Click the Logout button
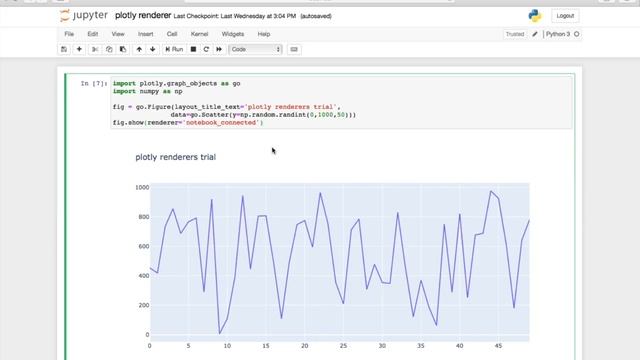The width and height of the screenshot is (640, 360). (x=565, y=16)
